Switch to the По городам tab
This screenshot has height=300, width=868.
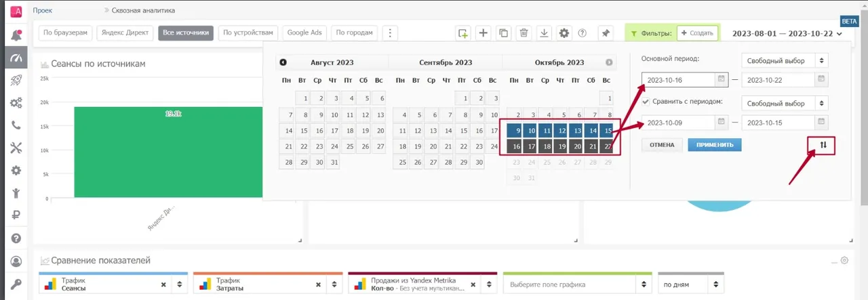[355, 33]
